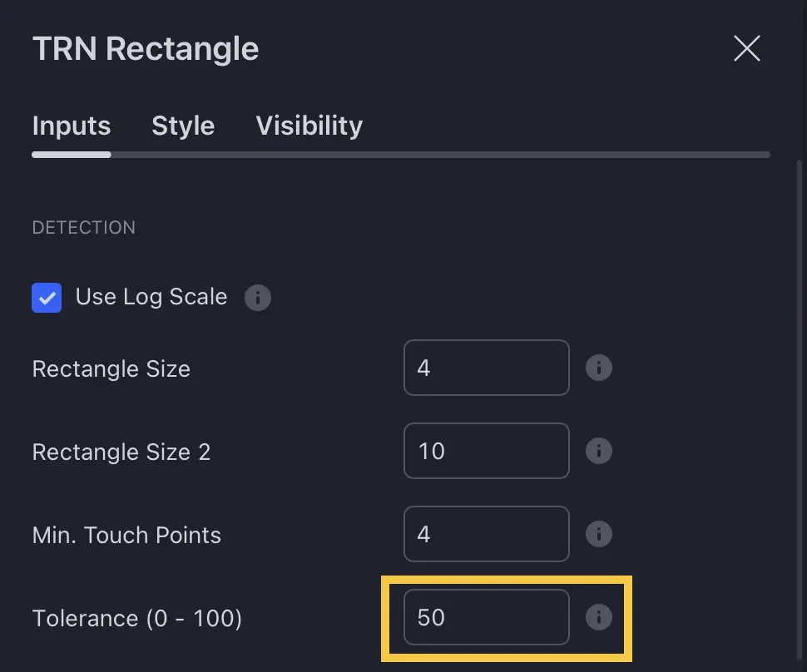This screenshot has width=807, height=672.
Task: Uncheck the Use Log Scale checkbox
Action: click(x=47, y=298)
